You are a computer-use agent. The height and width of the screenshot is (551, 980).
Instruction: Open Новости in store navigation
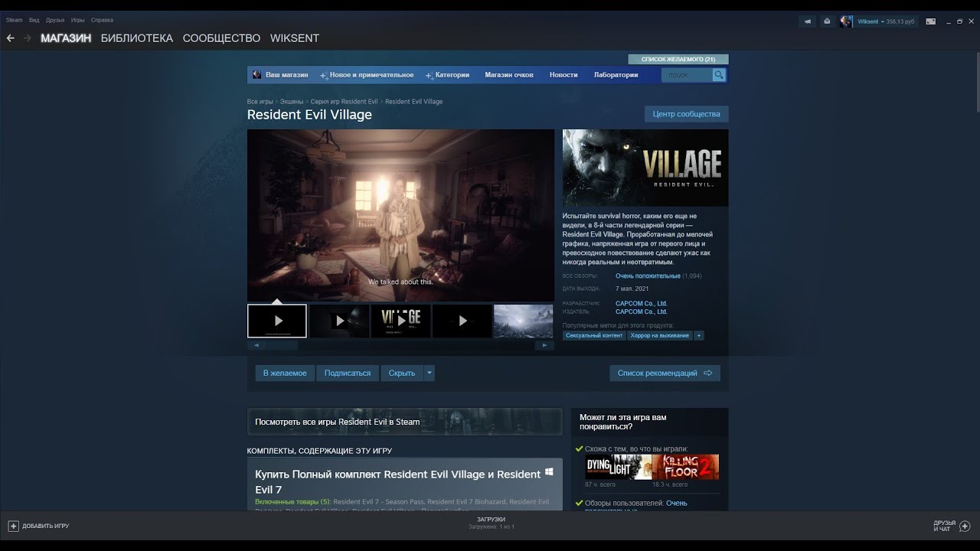pos(563,75)
